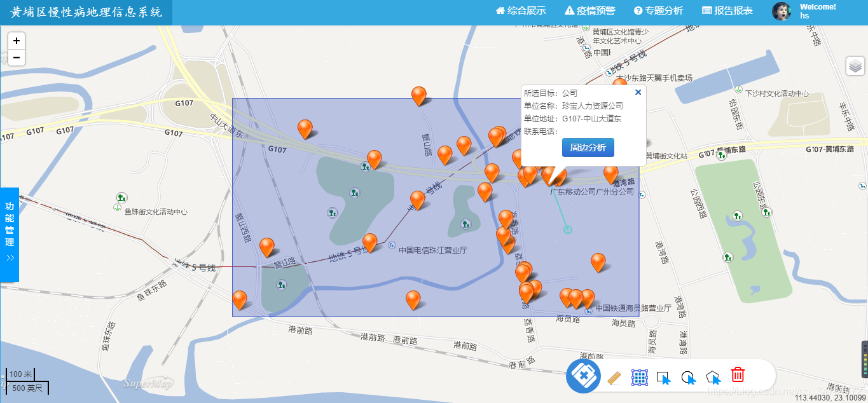Choose the rectangle select tool
Viewport: 868px width, 403px height.
point(664,378)
